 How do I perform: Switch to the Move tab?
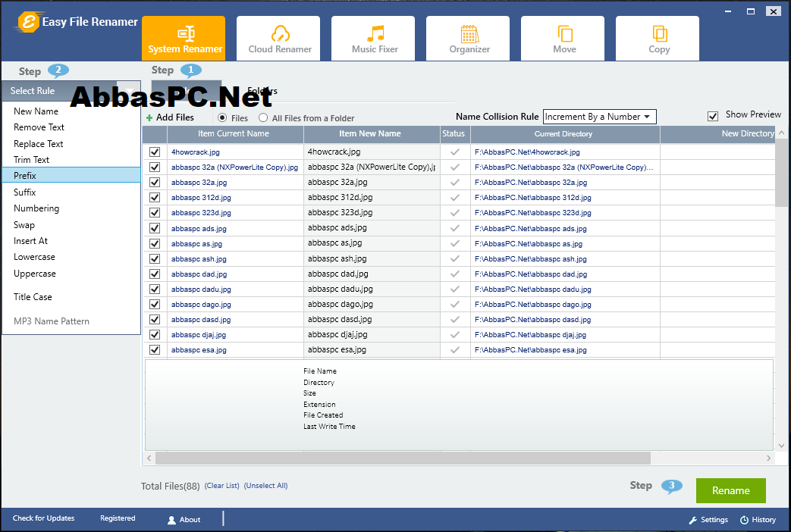coord(563,39)
